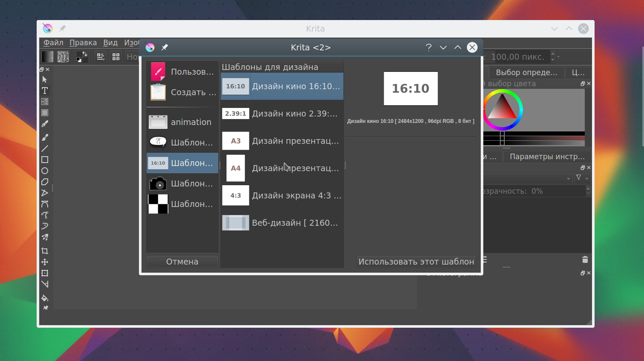The width and height of the screenshot is (644, 361).
Task: Select the measure distance tool
Action: [45, 284]
